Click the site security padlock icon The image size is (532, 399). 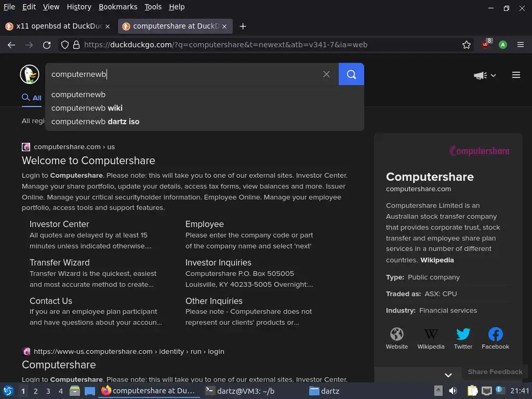[x=76, y=45]
